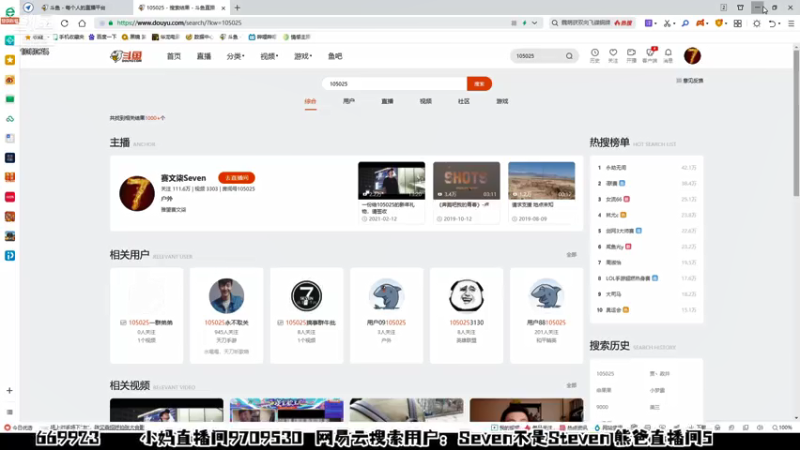Click the magnifier icon in header search
The width and height of the screenshot is (800, 450).
click(x=569, y=56)
